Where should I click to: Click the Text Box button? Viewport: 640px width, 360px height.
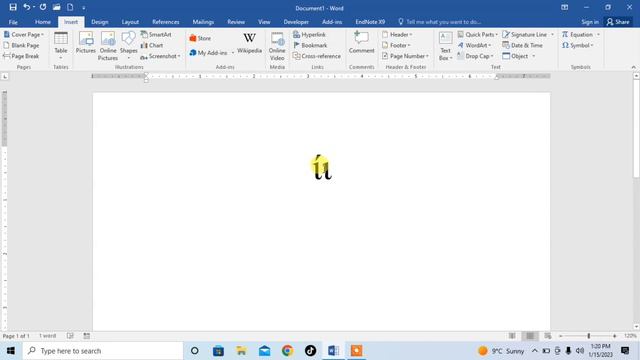(445, 46)
